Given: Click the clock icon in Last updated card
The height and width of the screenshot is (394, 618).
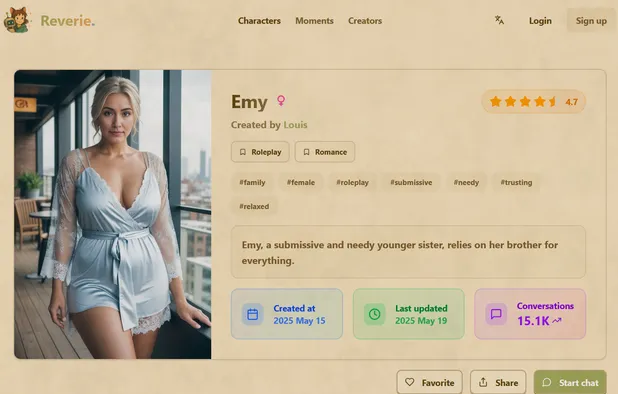Looking at the screenshot, I should coord(374,314).
